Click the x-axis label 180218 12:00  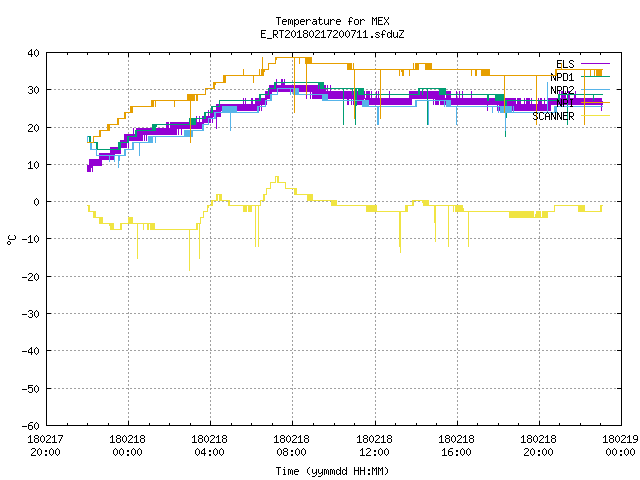[374, 446]
